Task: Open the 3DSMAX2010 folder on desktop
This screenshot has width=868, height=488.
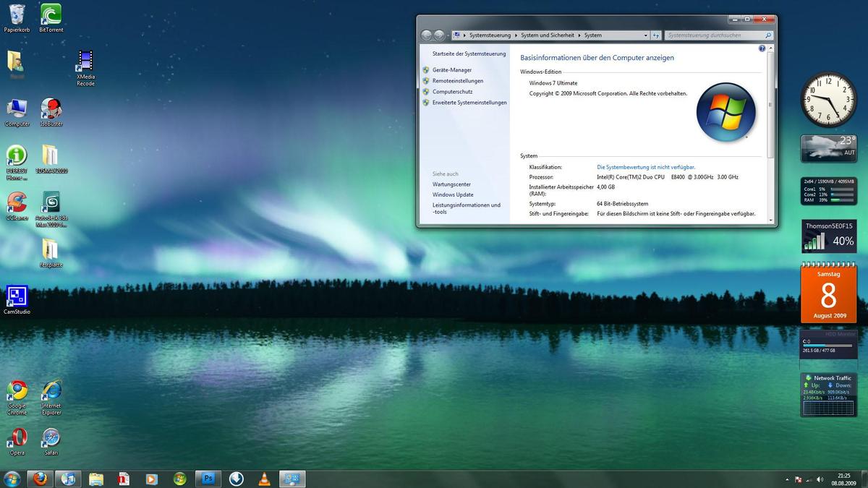Action: tap(51, 159)
